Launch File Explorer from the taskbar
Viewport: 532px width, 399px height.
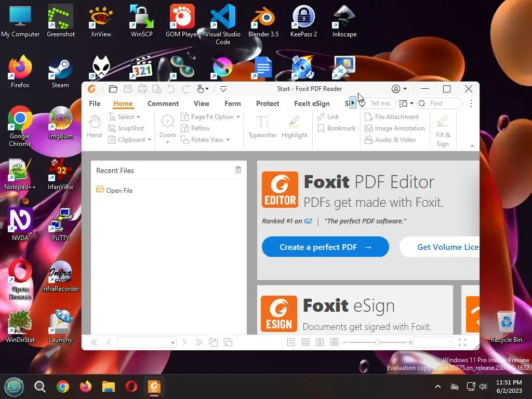(109, 387)
